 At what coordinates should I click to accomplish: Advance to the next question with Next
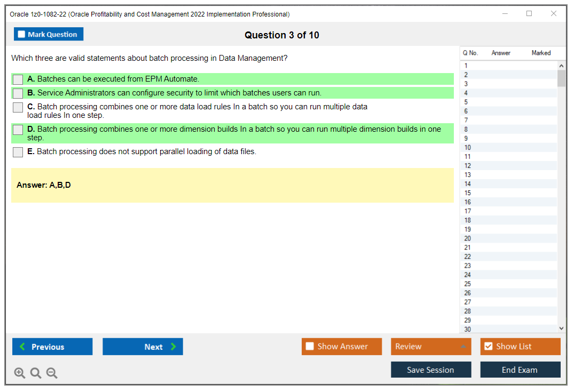tap(143, 346)
